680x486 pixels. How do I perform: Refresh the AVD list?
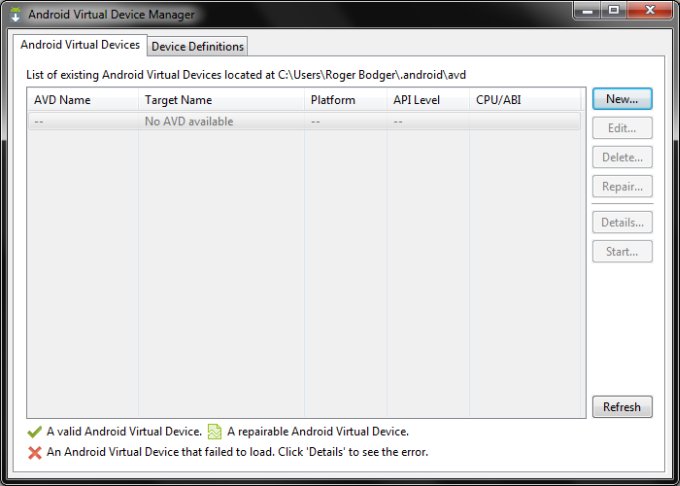(622, 407)
